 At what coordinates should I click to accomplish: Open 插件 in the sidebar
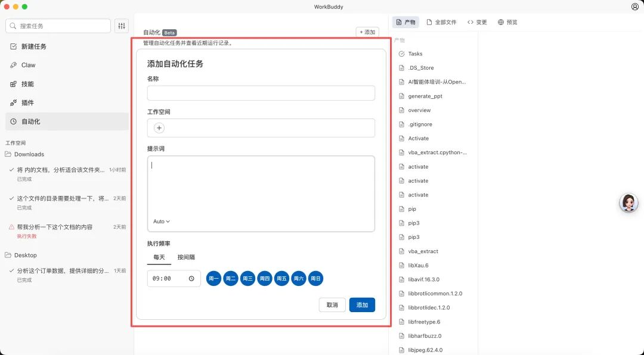(27, 102)
